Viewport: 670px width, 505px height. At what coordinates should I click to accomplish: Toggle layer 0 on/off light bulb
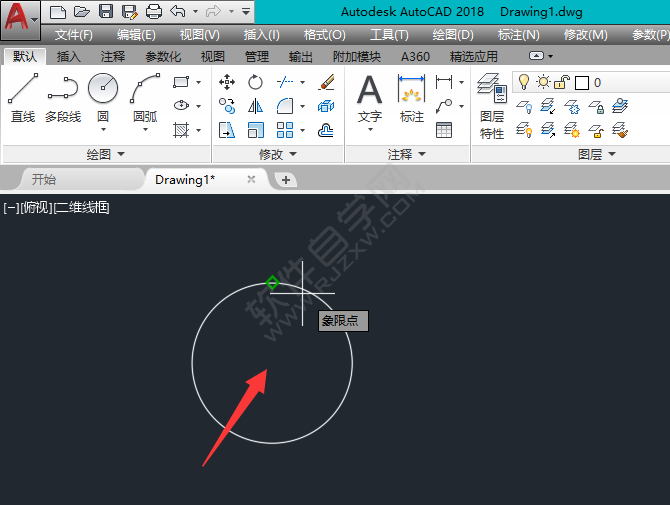click(x=523, y=82)
